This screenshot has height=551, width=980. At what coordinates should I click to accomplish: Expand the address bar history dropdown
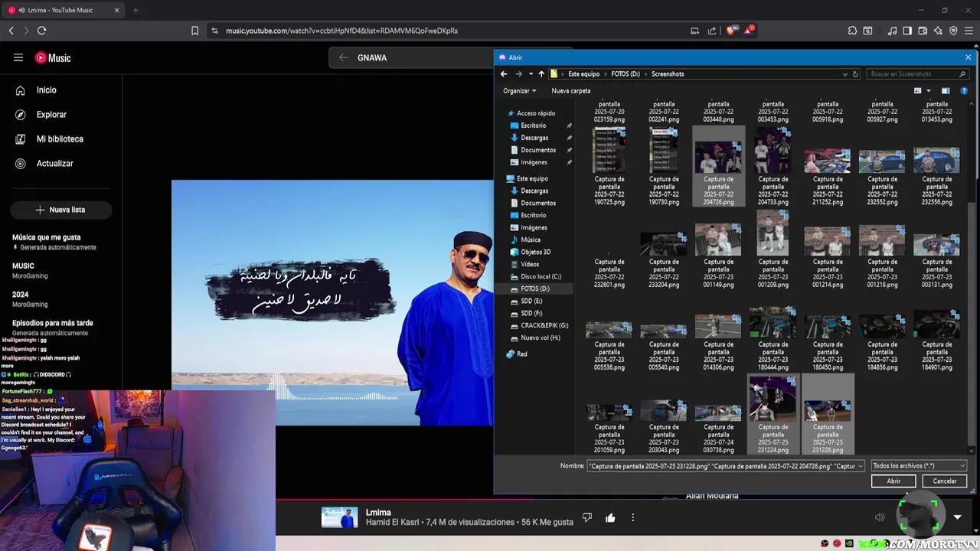pos(845,74)
